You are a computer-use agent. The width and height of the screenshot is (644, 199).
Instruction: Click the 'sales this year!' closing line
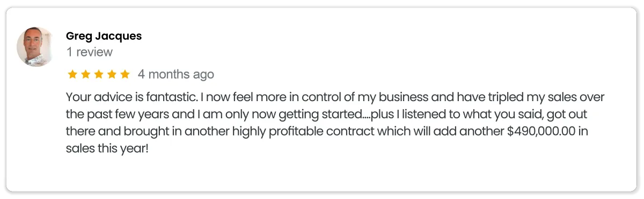tap(107, 148)
